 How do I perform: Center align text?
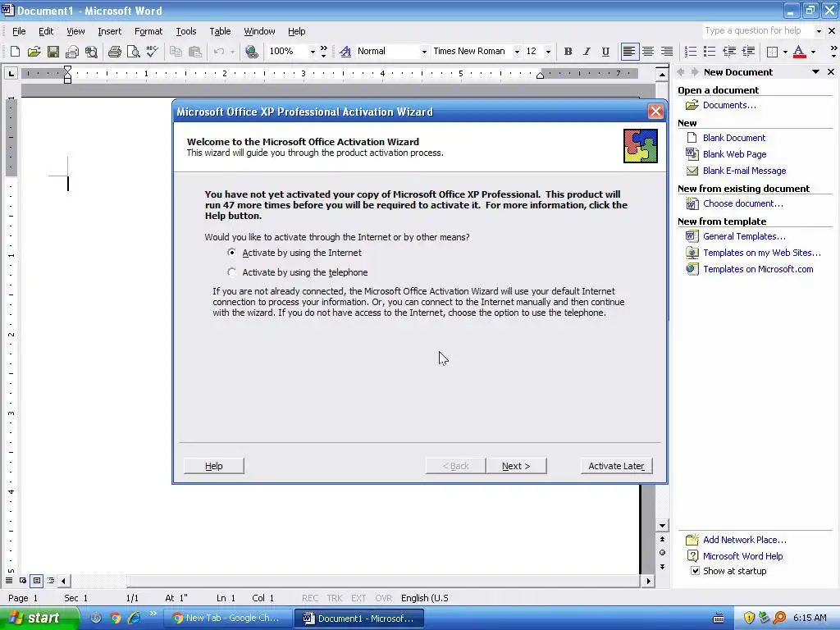point(648,52)
